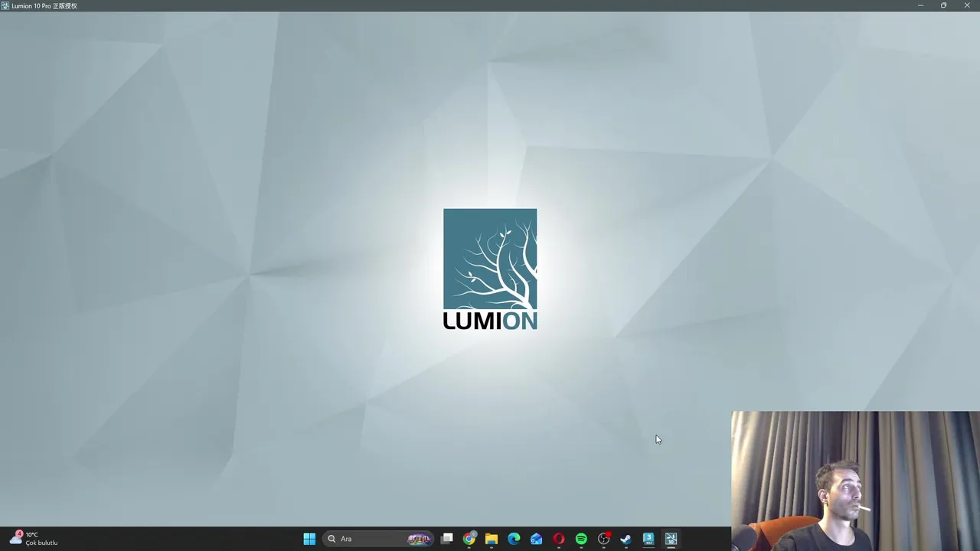Open 3ds Max from the taskbar
This screenshot has width=980, height=551.
pos(648,539)
